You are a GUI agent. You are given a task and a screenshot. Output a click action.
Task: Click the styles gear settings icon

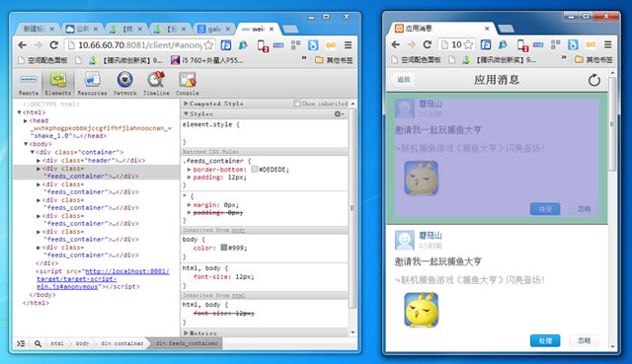pyautogui.click(x=338, y=114)
